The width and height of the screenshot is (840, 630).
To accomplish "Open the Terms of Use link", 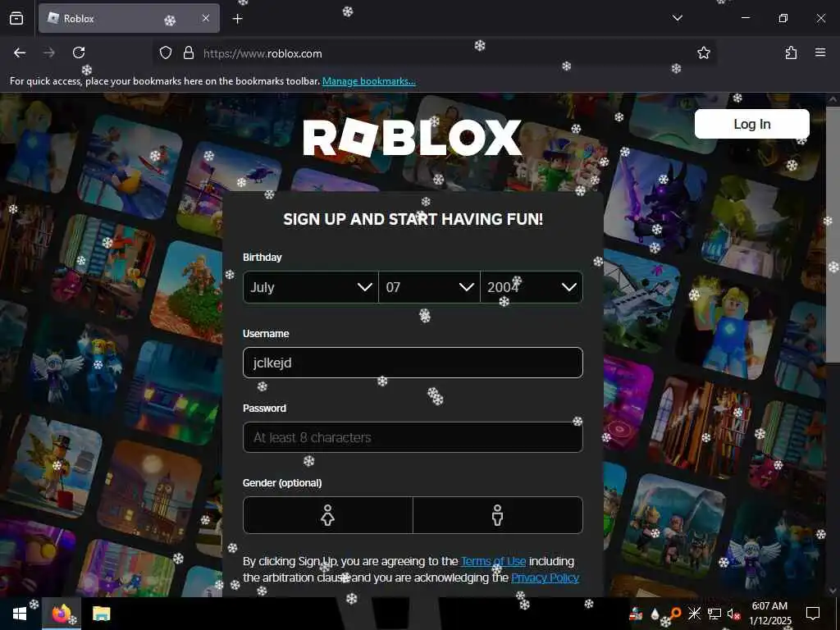I will click(x=493, y=561).
